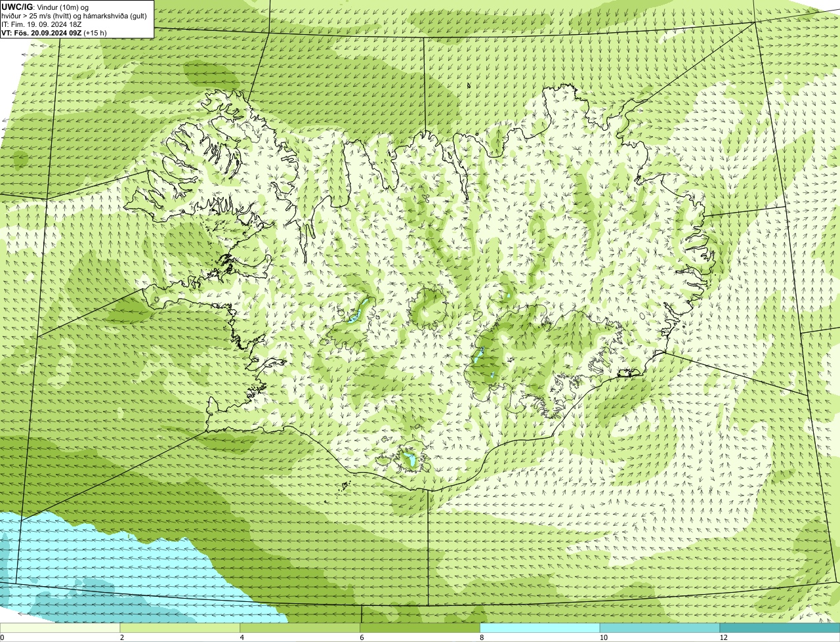Click the '0' scale tick label

coord(2,637)
